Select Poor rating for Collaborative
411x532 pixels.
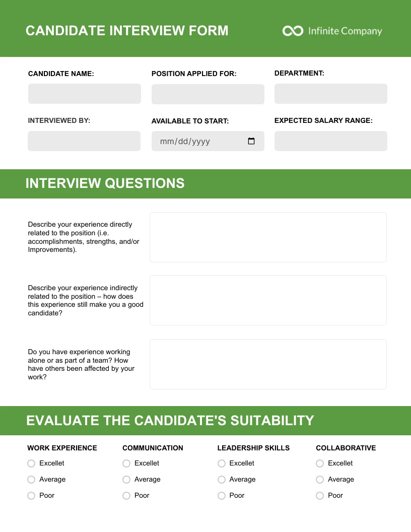click(320, 496)
